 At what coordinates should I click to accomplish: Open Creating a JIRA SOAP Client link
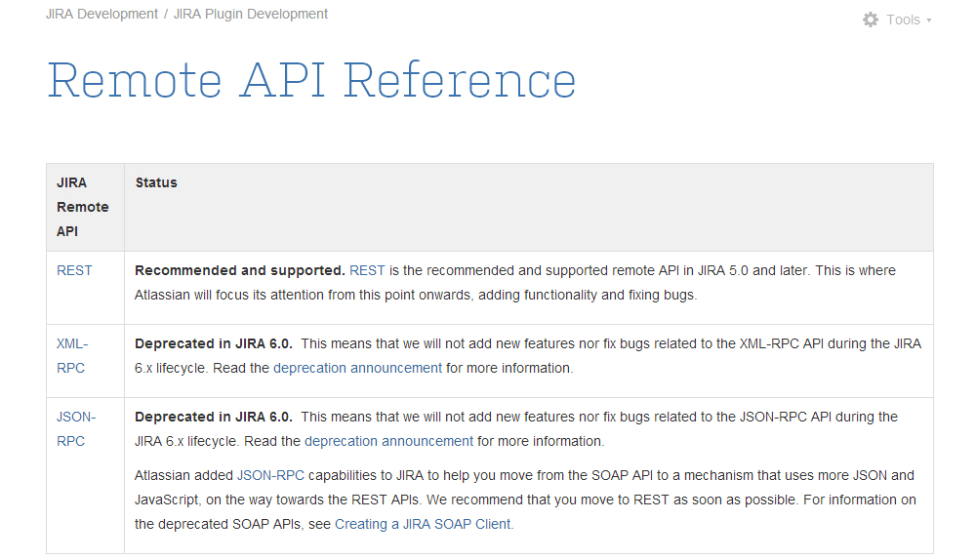pyautogui.click(x=424, y=525)
